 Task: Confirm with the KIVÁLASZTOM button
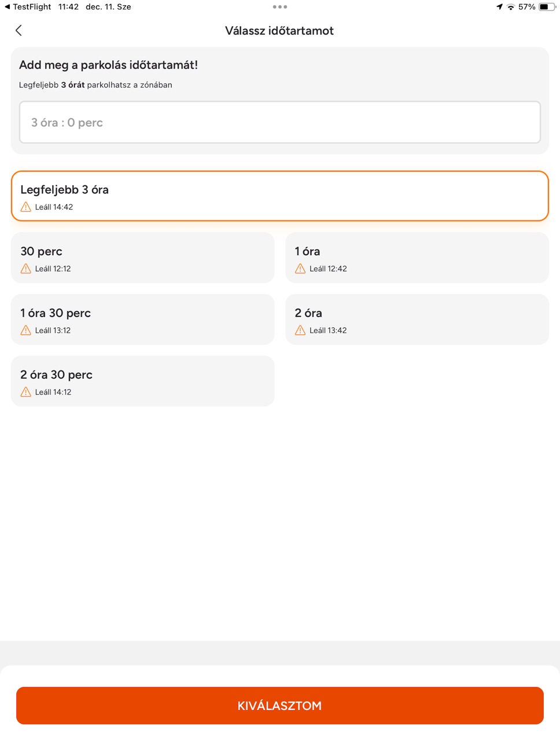[x=280, y=706]
